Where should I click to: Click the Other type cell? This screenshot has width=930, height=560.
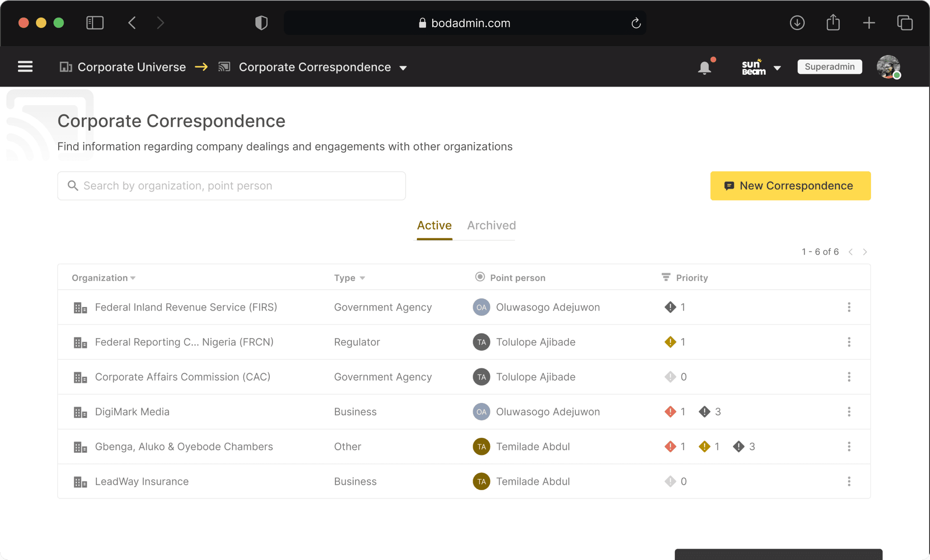click(347, 447)
